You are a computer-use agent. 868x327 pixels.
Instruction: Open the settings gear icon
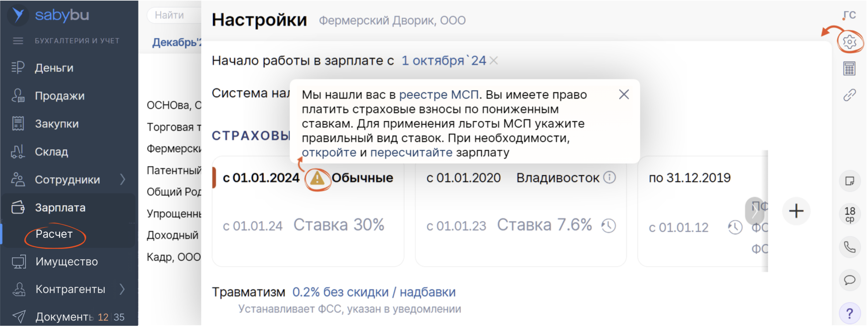849,42
